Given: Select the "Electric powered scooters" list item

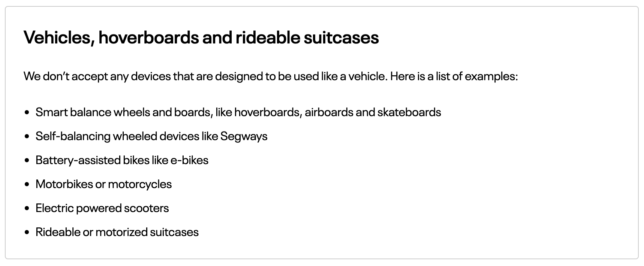Looking at the screenshot, I should coord(102,208).
